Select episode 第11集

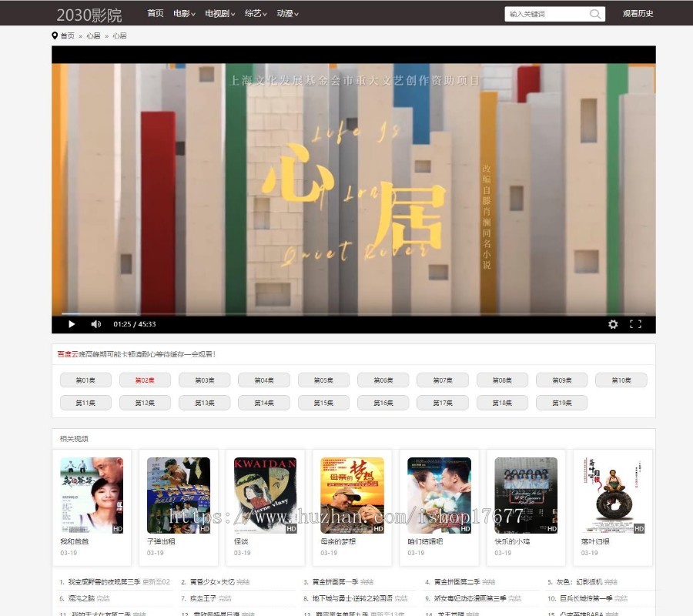point(85,403)
